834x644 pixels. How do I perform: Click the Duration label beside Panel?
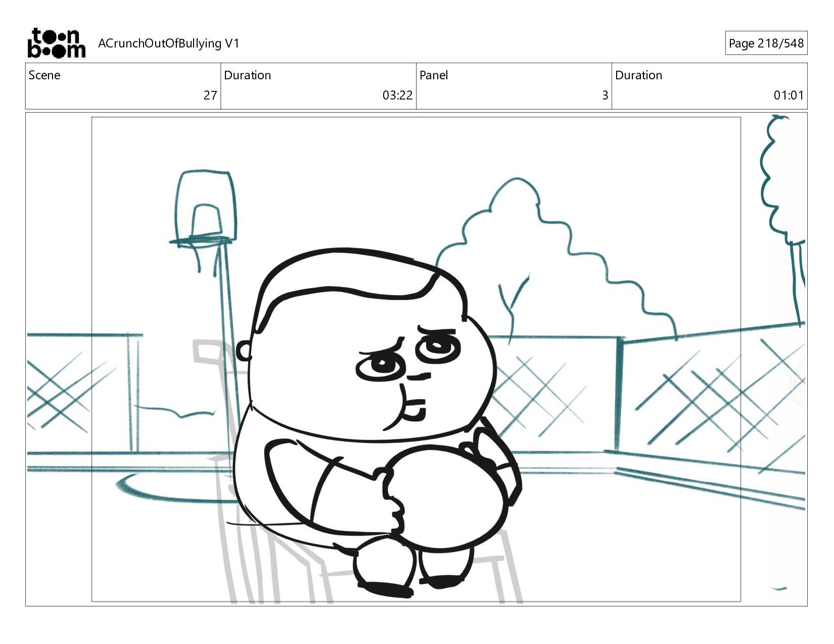638,75
